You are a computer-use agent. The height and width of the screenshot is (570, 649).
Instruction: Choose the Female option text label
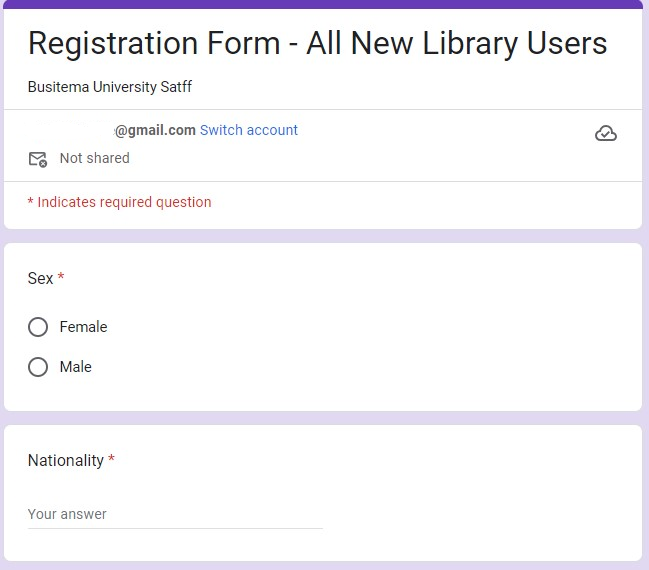coord(83,327)
